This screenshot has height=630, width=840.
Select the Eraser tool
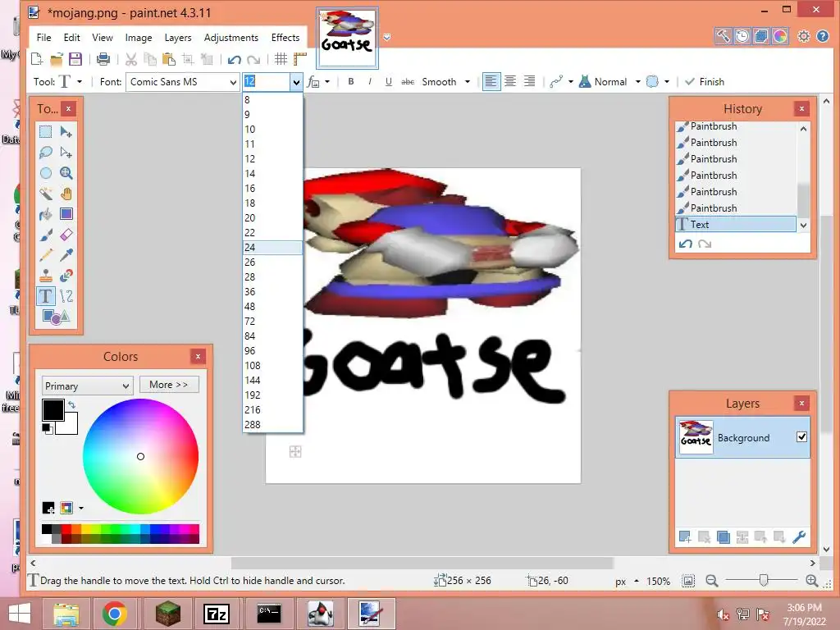point(66,235)
